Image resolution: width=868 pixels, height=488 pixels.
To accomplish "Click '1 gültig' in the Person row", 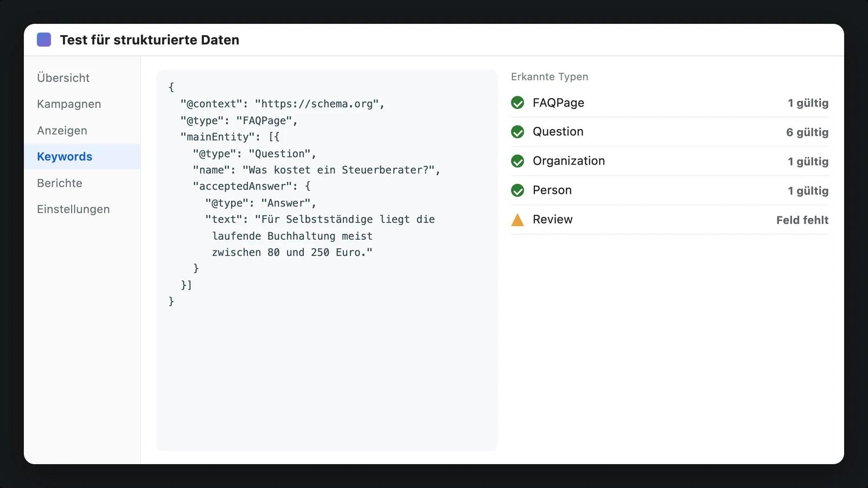I will (x=808, y=191).
